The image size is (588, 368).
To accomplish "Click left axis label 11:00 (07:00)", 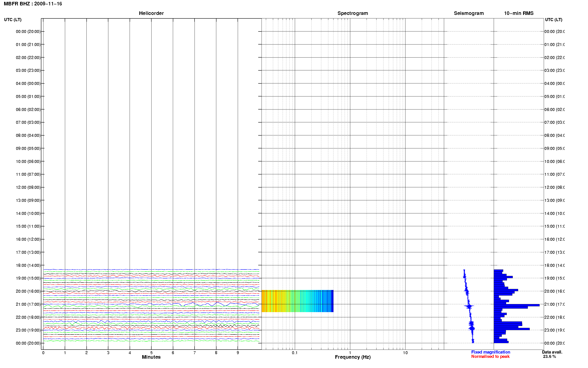I will click(x=28, y=174).
